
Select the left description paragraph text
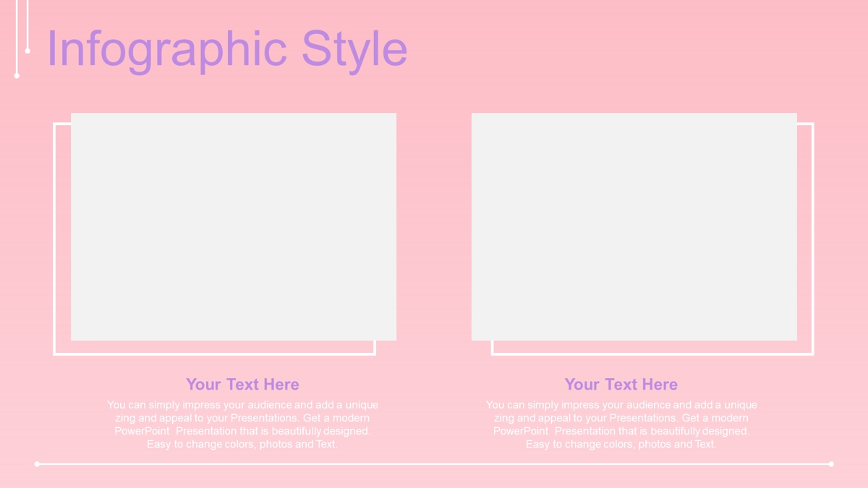[242, 424]
